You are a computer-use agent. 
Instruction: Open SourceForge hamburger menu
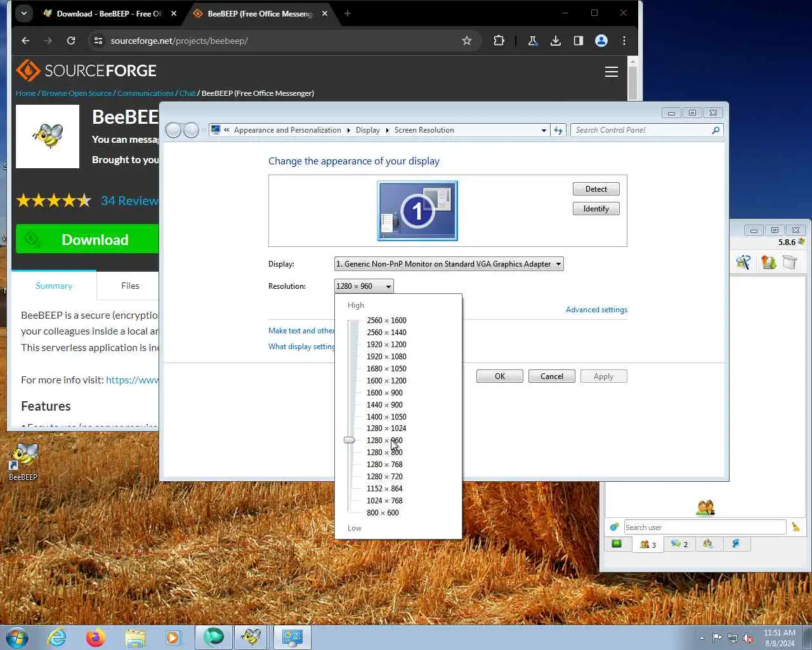click(x=612, y=72)
